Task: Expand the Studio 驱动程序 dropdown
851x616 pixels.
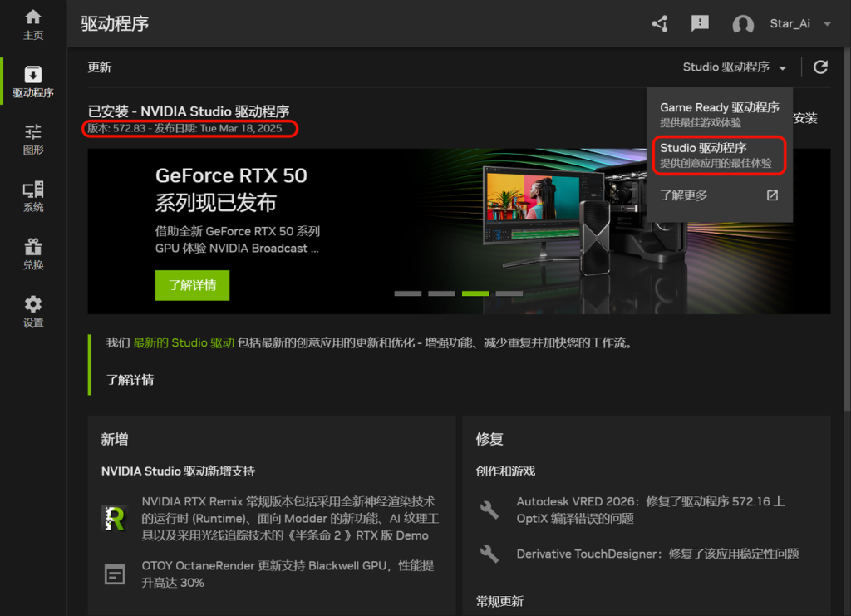Action: pos(735,67)
